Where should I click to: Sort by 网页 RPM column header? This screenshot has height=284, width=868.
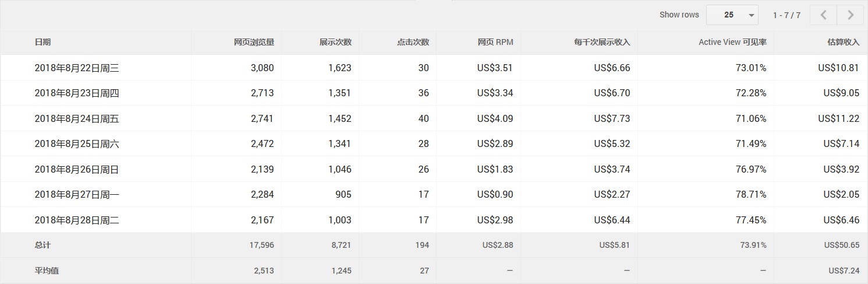pos(495,42)
